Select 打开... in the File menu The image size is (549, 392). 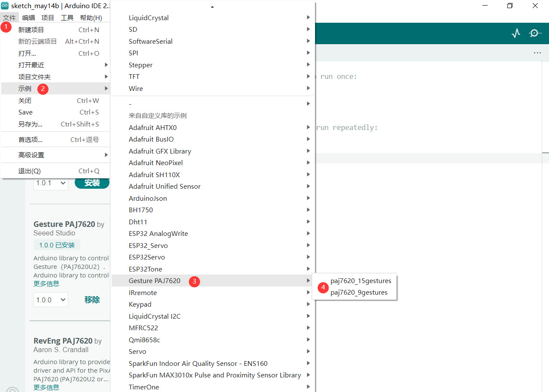pos(55,53)
